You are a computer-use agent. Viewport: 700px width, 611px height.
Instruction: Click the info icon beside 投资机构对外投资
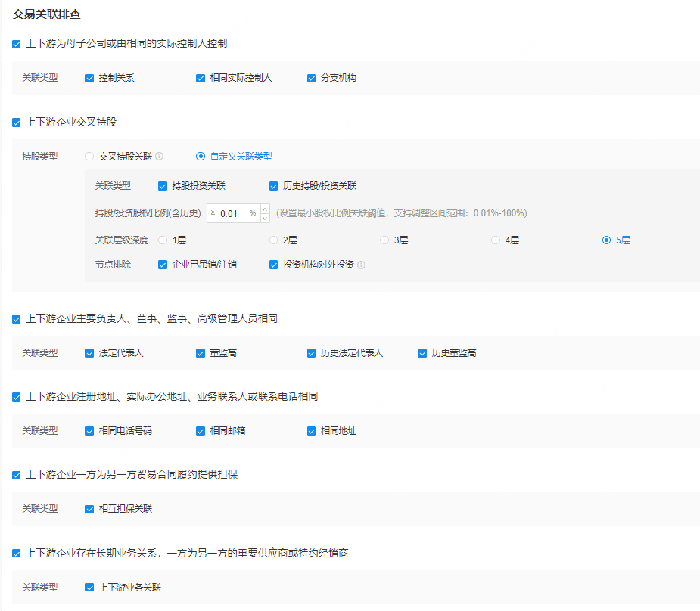(361, 265)
